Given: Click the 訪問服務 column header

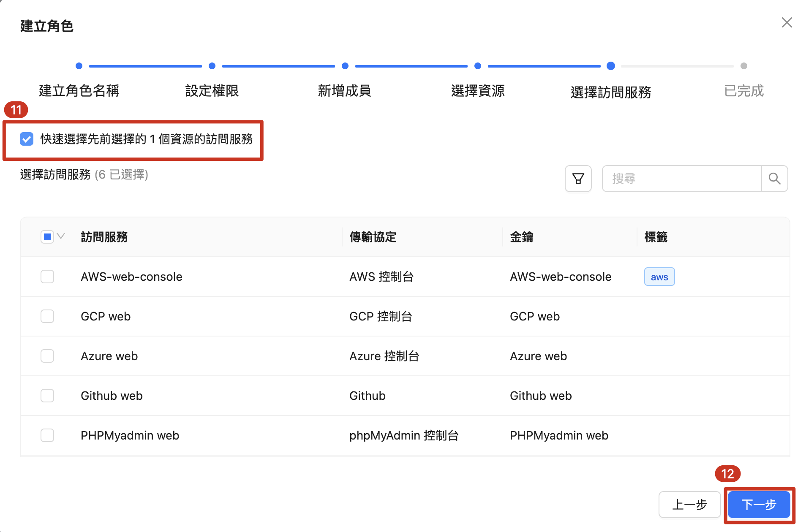Looking at the screenshot, I should 104,237.
